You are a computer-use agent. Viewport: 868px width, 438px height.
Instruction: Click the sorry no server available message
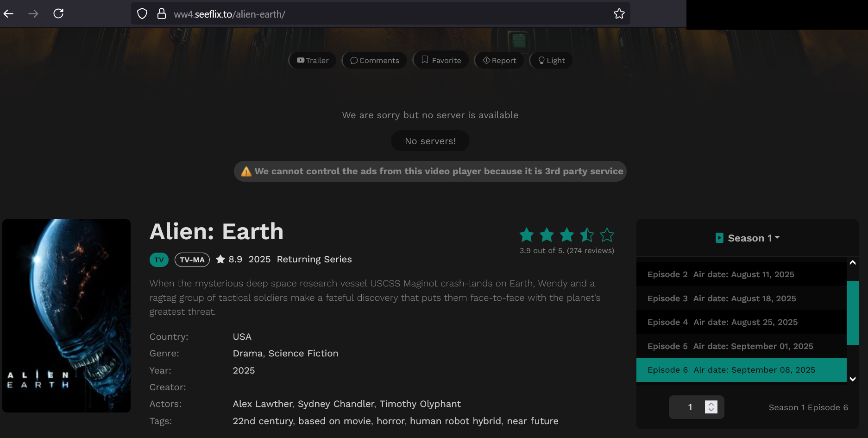coord(430,115)
